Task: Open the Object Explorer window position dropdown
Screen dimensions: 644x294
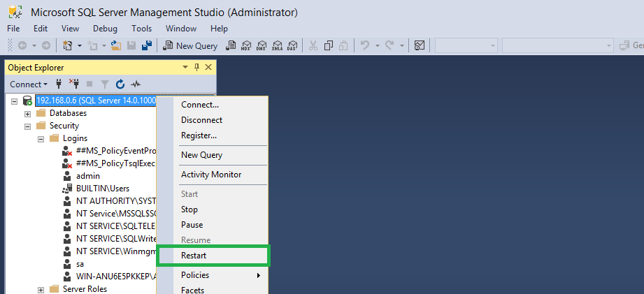Action: click(x=185, y=67)
